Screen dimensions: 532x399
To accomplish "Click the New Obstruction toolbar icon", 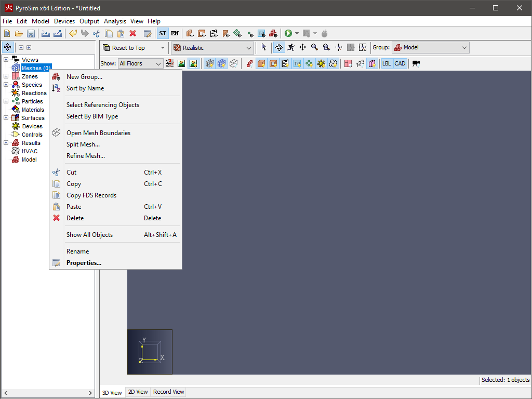I will (x=190, y=34).
